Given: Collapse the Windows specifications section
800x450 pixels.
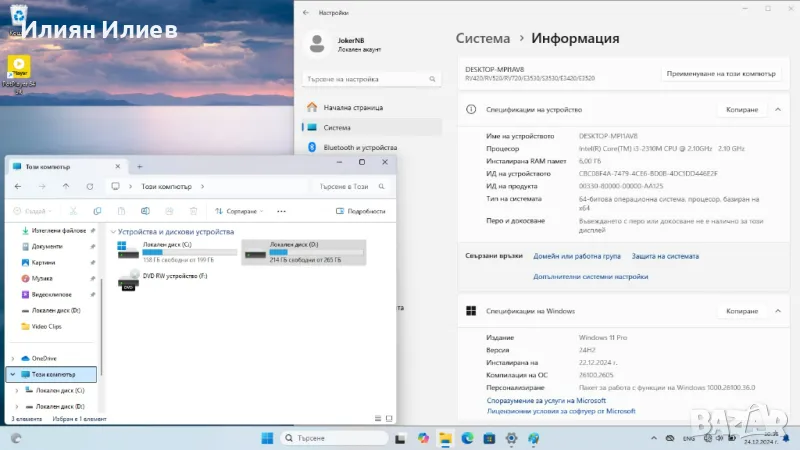Looking at the screenshot, I should [778, 311].
